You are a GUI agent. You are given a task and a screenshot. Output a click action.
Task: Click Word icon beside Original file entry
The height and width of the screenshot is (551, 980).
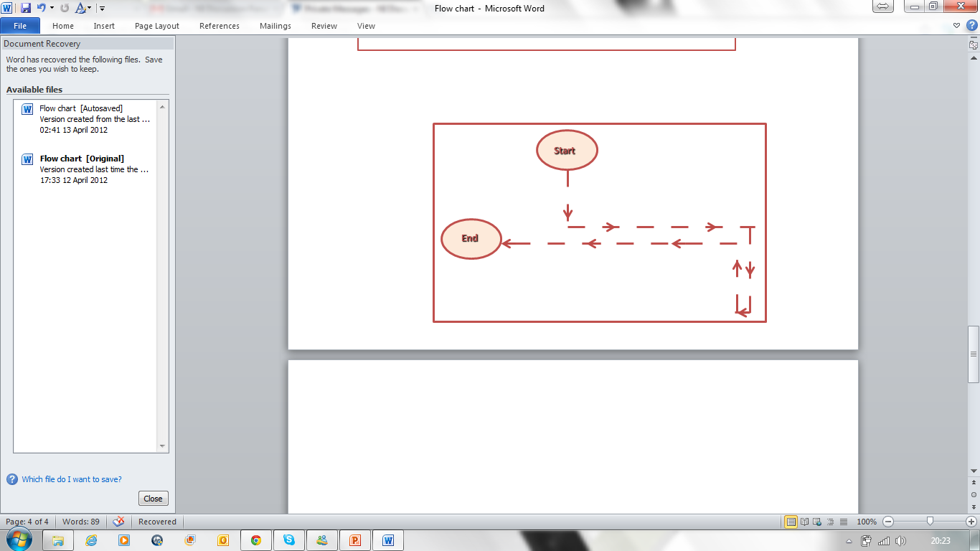point(27,159)
